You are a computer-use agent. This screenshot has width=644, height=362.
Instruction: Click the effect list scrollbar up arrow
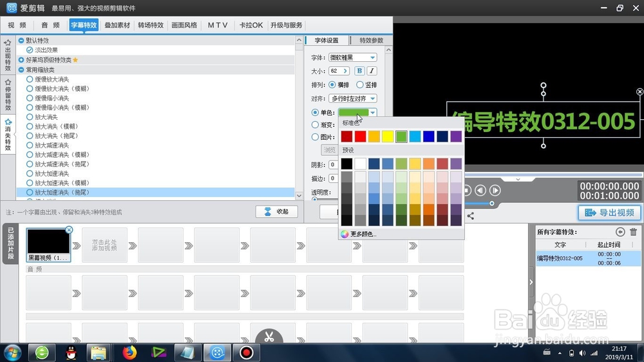click(x=299, y=41)
